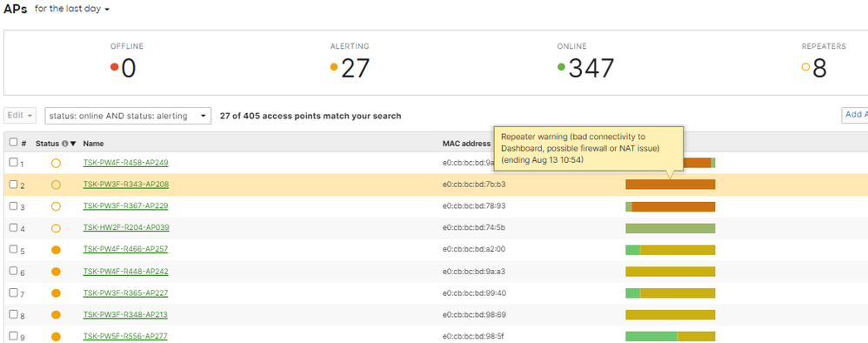Click the green Online status dot
868x343 pixels.
561,67
